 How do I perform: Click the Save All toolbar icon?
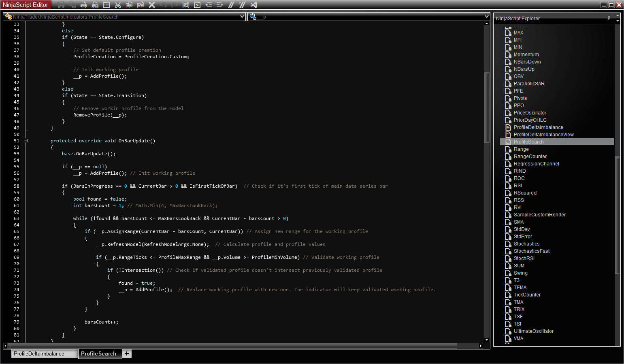[x=72, y=5]
